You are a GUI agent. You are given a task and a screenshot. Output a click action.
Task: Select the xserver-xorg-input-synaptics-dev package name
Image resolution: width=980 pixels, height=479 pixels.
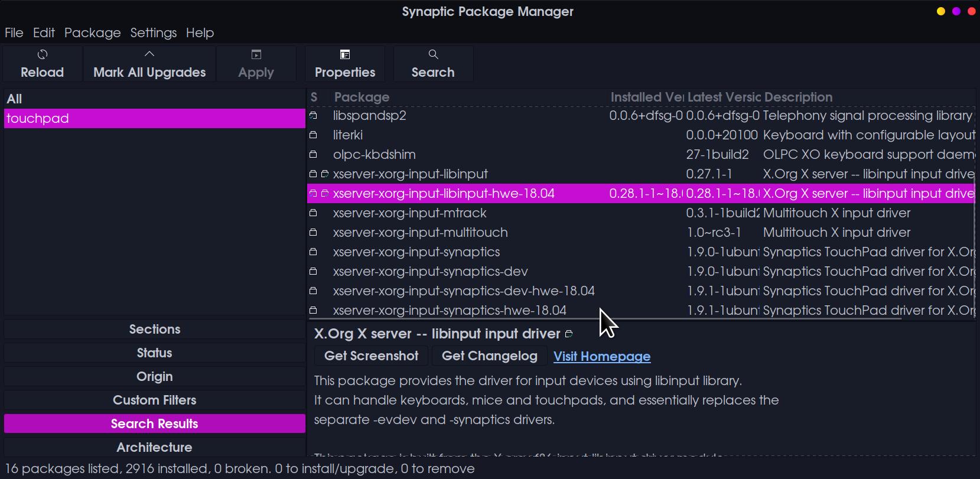pyautogui.click(x=430, y=271)
